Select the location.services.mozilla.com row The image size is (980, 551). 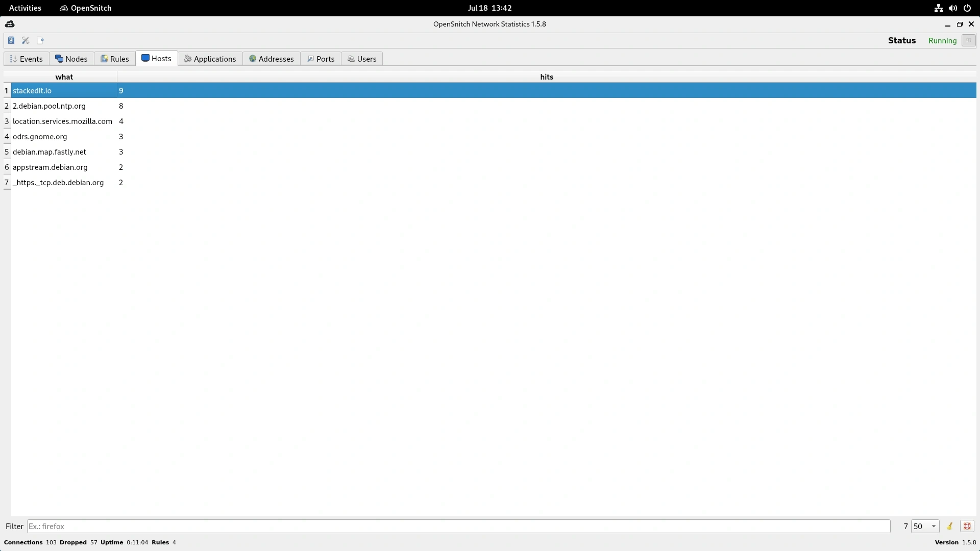[62, 121]
